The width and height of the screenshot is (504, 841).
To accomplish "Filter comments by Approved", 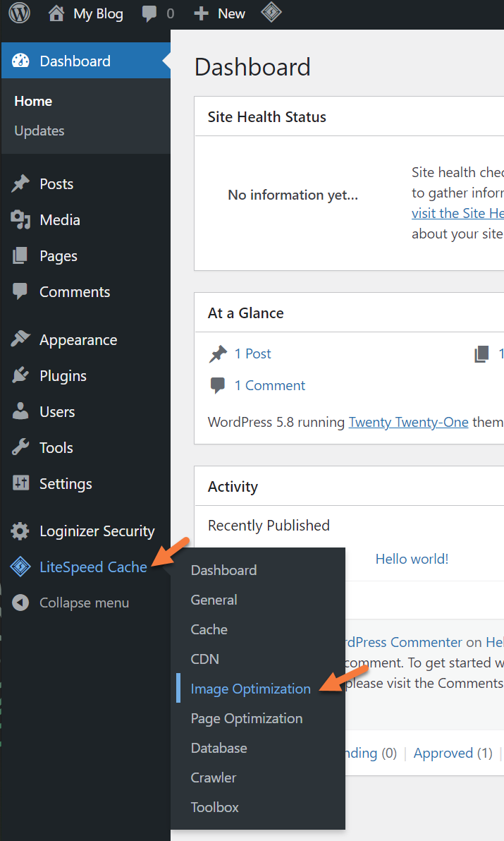I will click(443, 753).
